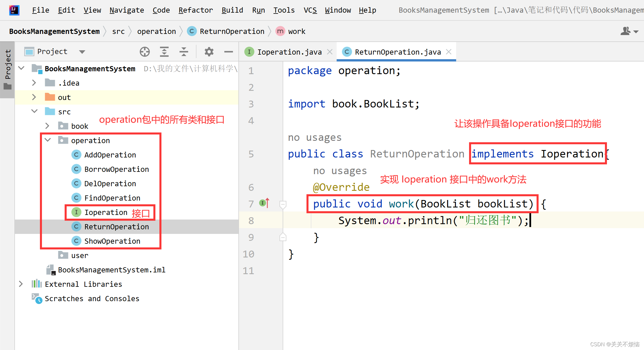Screen dimensions: 644x350
Task: Collapse the operation package folder
Action: (48, 140)
